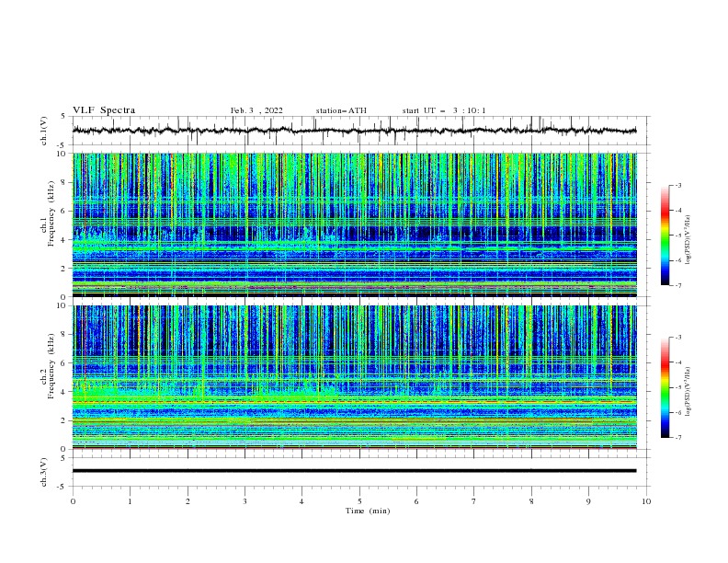Click inside the ch.2 spectrogram panel
728x563 pixels.
(x=355, y=377)
